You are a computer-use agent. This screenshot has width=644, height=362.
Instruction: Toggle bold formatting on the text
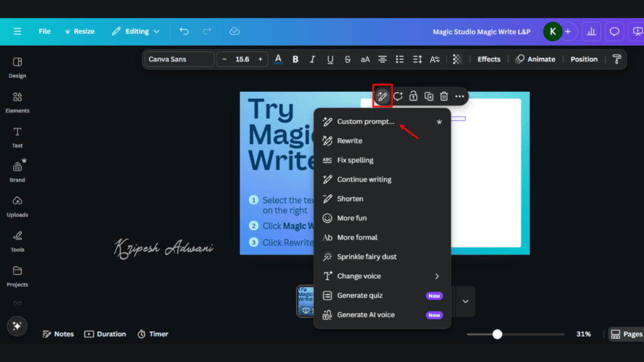pyautogui.click(x=295, y=58)
